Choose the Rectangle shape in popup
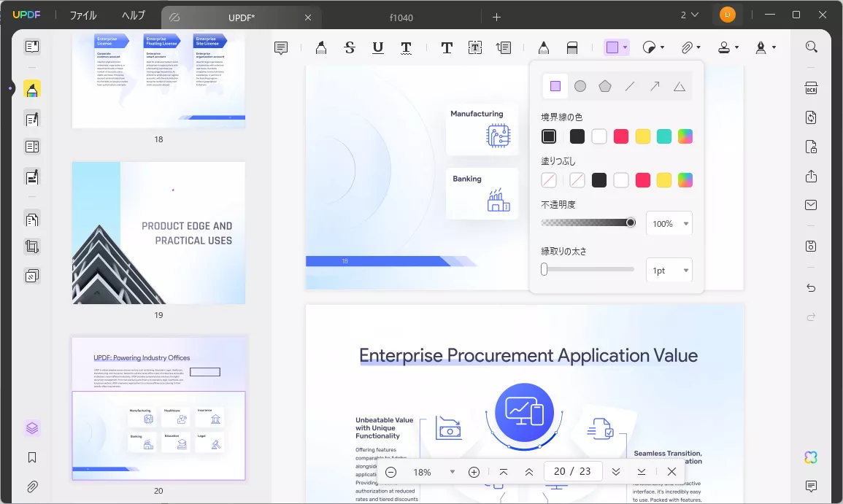Screen dimensions: 843x504 pyautogui.click(x=555, y=86)
